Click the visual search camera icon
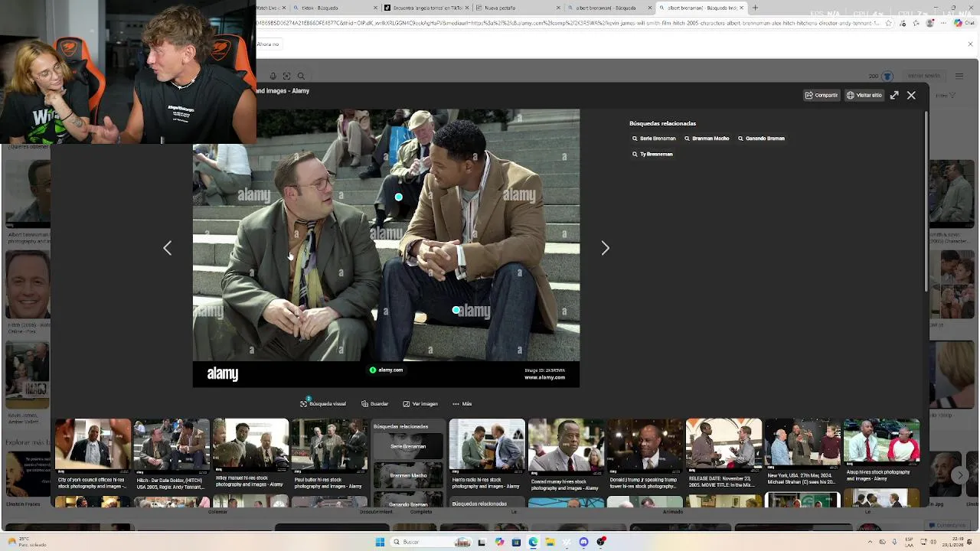Viewport: 980px width, 551px height. [x=286, y=76]
